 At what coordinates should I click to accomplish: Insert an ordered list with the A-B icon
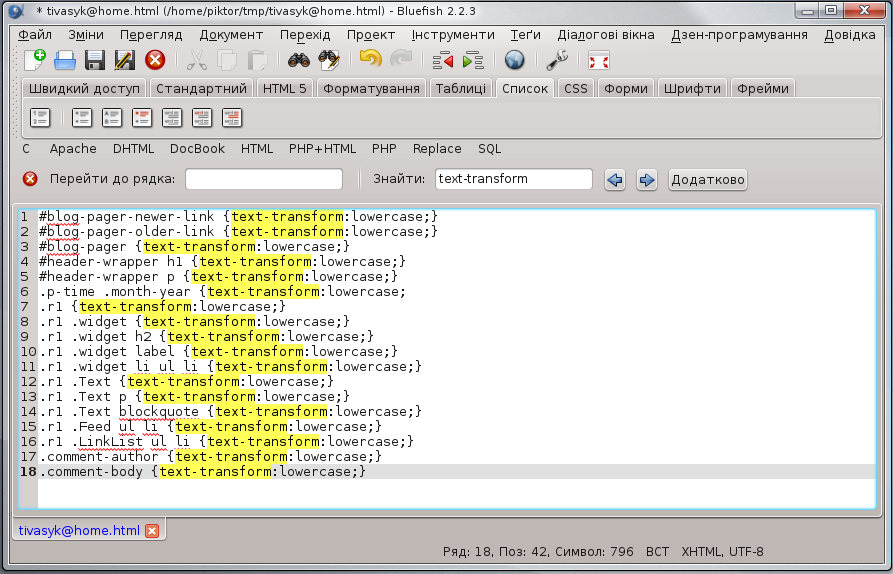click(x=112, y=118)
